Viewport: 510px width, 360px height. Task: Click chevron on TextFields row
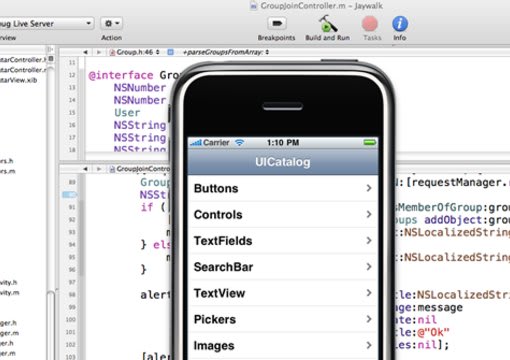click(369, 241)
